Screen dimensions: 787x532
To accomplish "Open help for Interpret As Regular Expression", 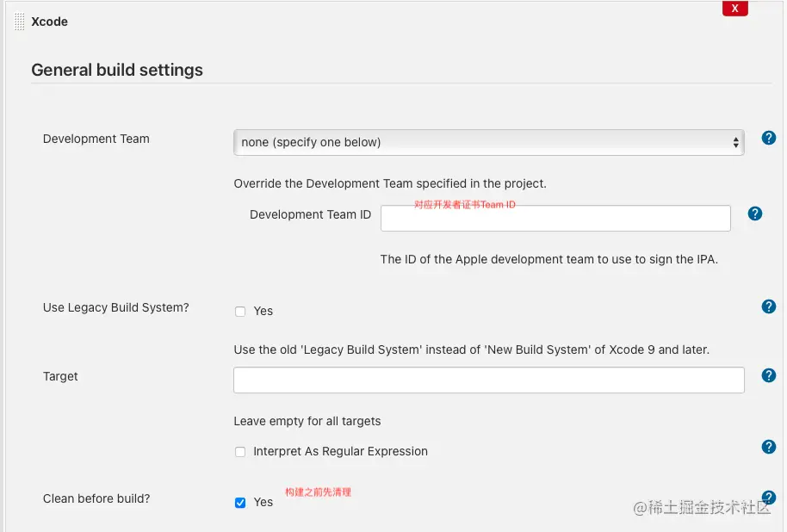I will [x=769, y=447].
